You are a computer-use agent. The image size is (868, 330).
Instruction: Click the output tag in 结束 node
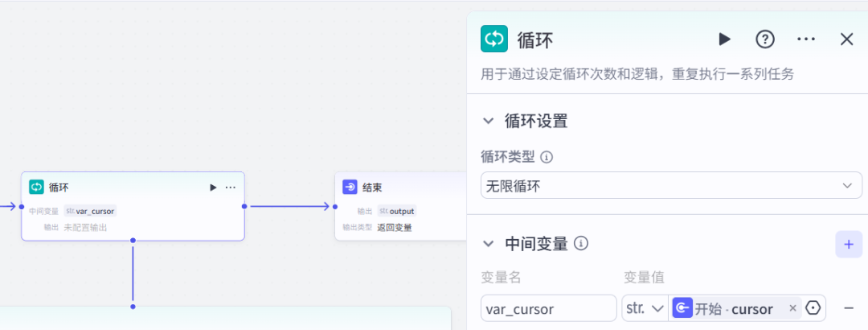[x=397, y=211]
